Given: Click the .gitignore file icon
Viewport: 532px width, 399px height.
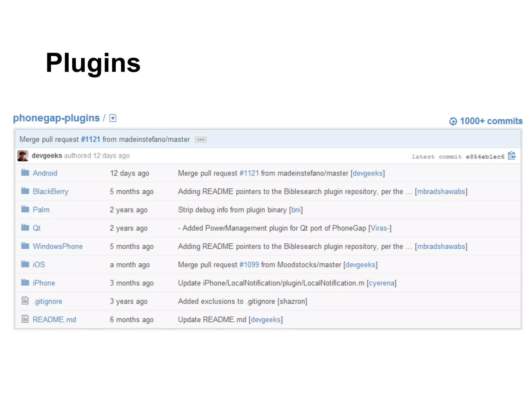Looking at the screenshot, I should click(25, 301).
